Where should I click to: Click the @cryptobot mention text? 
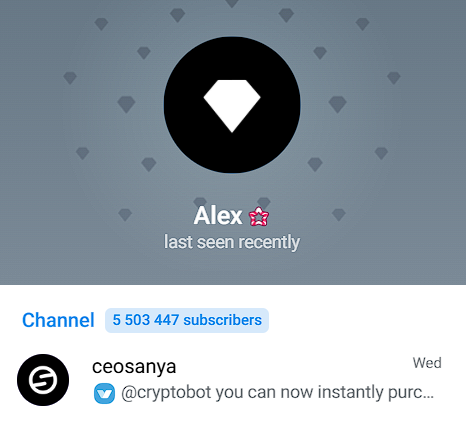166,393
